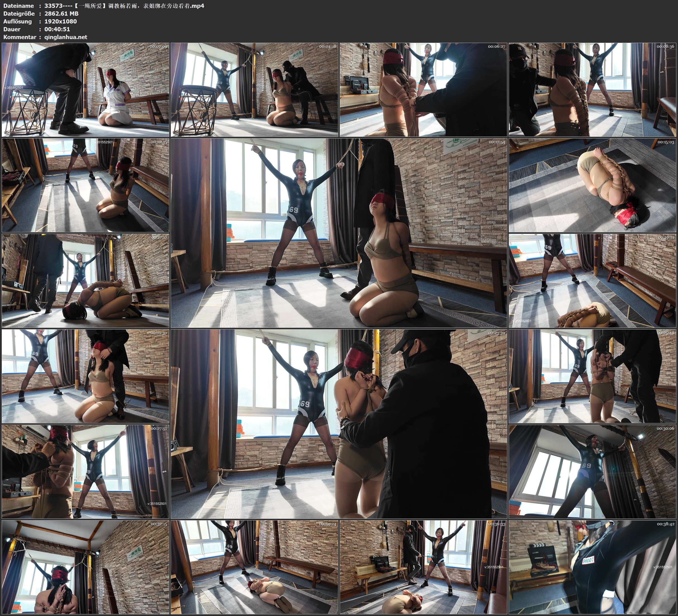This screenshot has height=616, width=678.
Task: Open the 00:30:06 thumbnail
Action: click(x=593, y=471)
